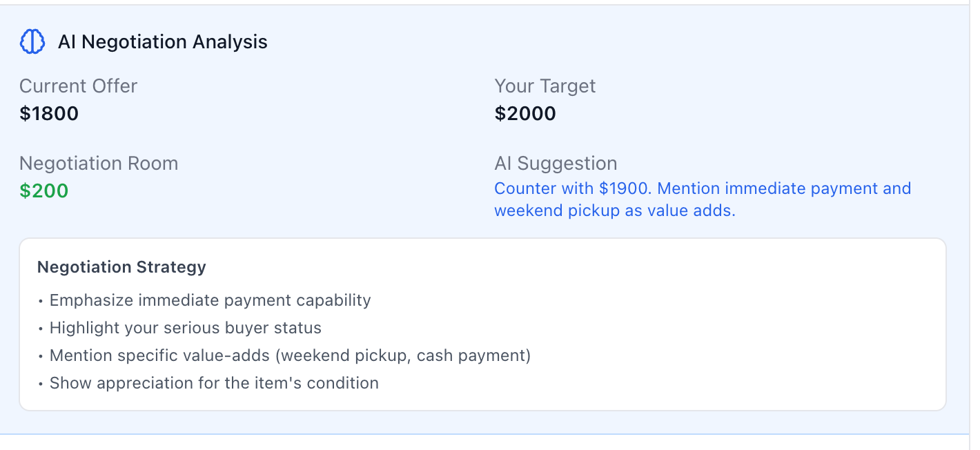Select the "Emphasize immediate payment capability" tip
980x450 pixels.
pos(210,300)
